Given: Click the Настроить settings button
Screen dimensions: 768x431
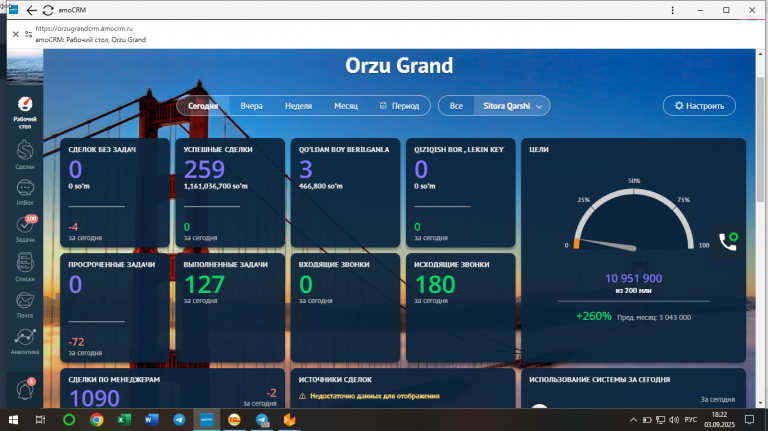Looking at the screenshot, I should tap(699, 106).
